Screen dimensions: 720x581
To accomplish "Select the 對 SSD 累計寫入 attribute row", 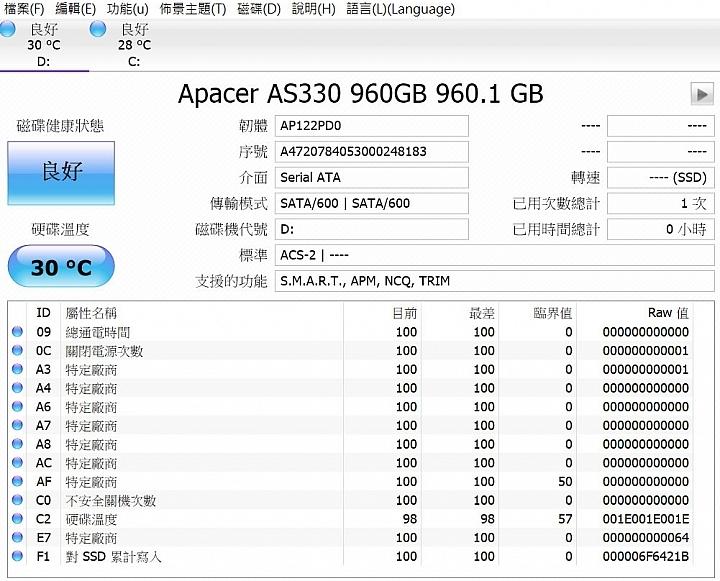I will point(352,556).
